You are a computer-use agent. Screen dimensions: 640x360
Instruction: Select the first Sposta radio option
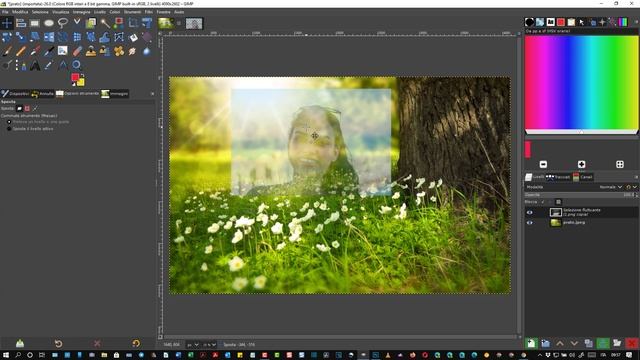coord(9,122)
